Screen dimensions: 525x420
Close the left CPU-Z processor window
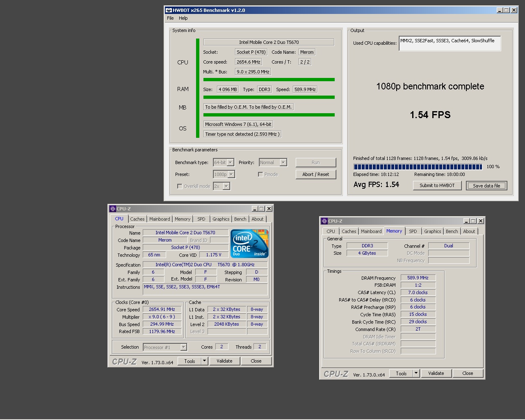point(269,209)
